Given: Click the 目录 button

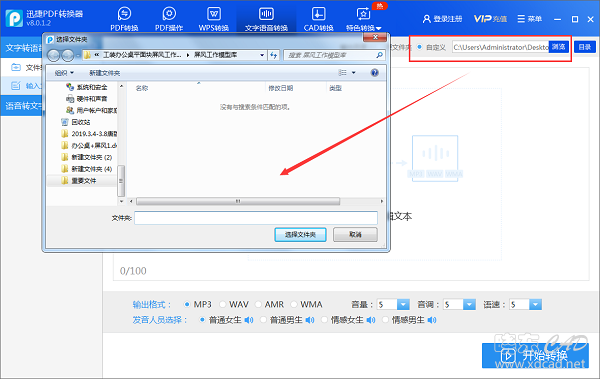Looking at the screenshot, I should 585,47.
